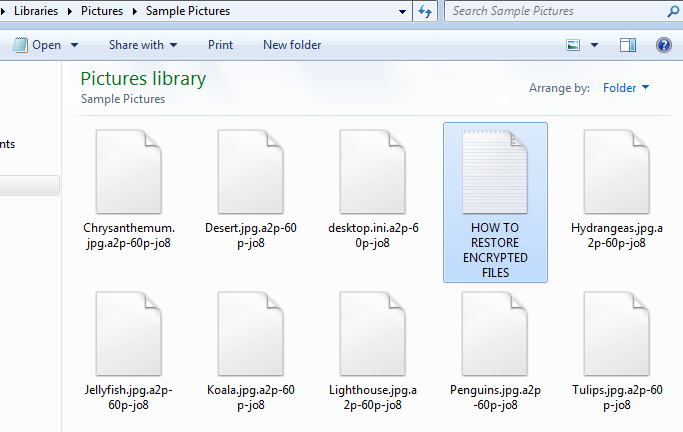This screenshot has width=683, height=432.
Task: Click the search magnifier icon
Action: tap(673, 11)
